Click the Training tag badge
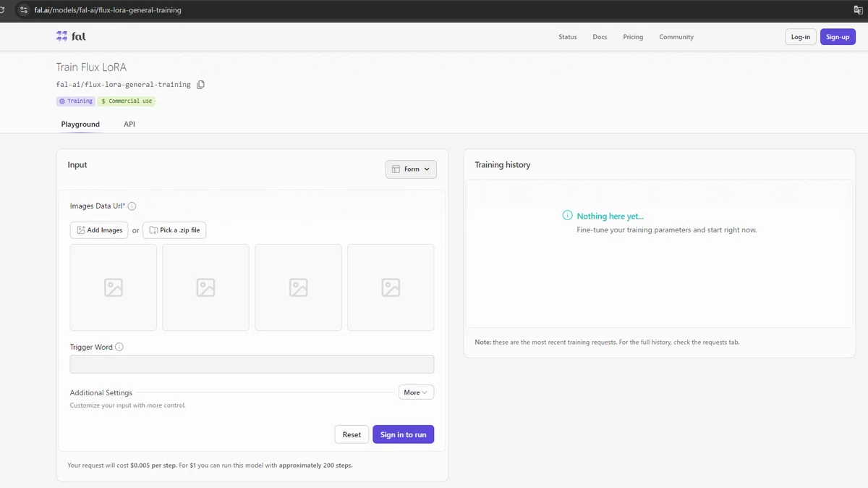Image resolution: width=868 pixels, height=488 pixels. pyautogui.click(x=76, y=101)
